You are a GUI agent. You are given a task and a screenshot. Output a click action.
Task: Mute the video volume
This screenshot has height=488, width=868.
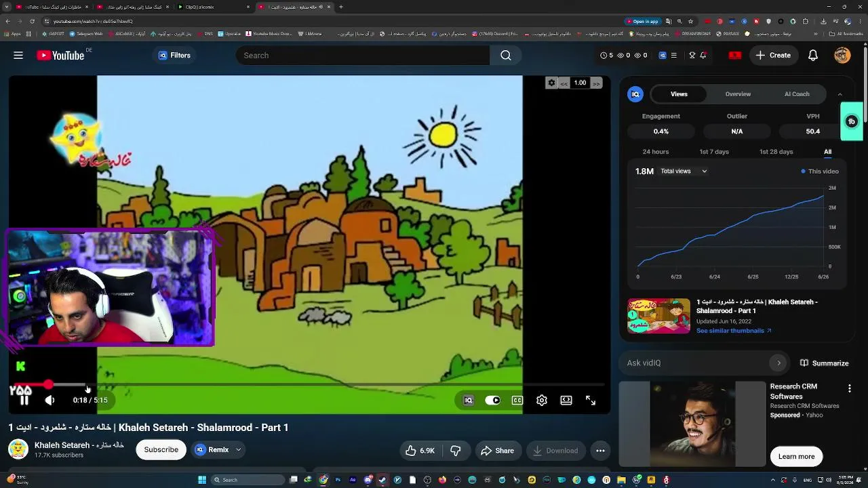pyautogui.click(x=50, y=401)
